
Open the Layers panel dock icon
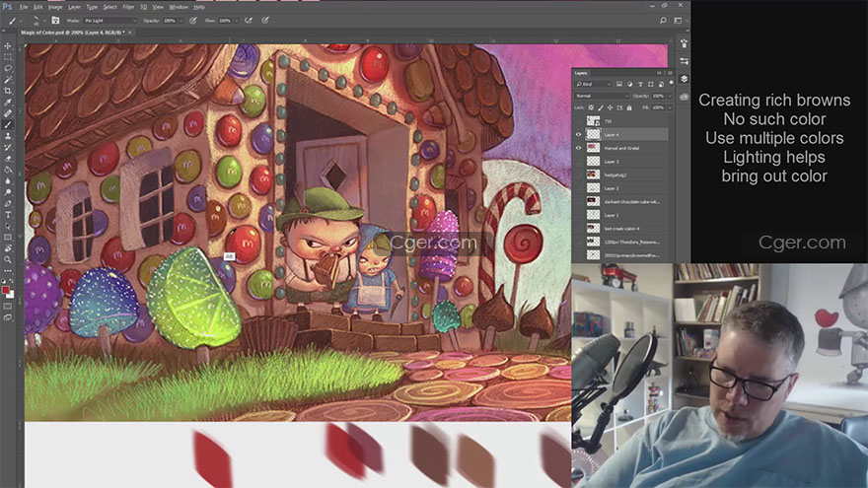pos(684,79)
